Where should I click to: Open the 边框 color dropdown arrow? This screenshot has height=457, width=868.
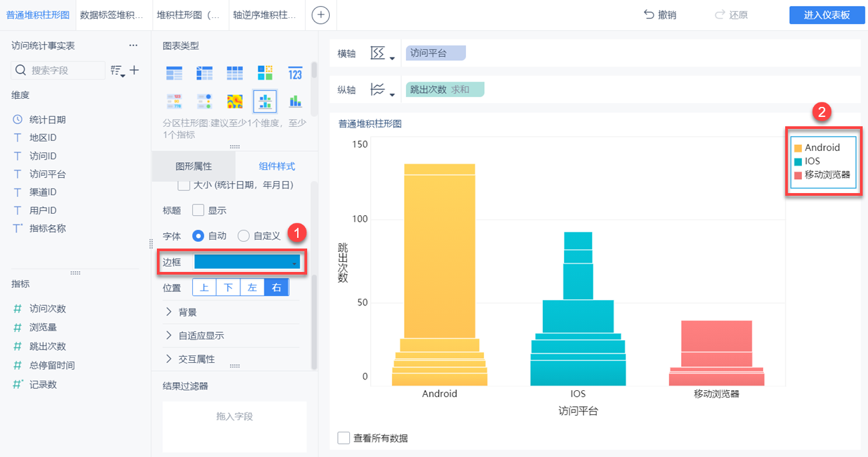coord(294,263)
